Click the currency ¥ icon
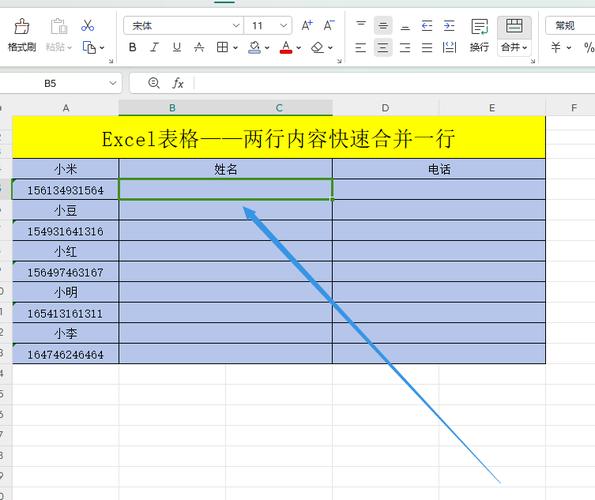The width and height of the screenshot is (595, 500). 556,47
